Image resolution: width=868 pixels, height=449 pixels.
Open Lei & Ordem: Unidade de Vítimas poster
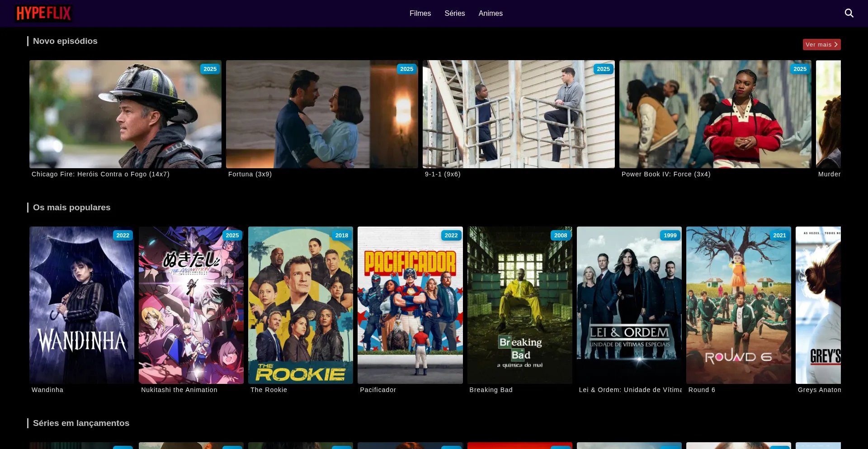(629, 305)
